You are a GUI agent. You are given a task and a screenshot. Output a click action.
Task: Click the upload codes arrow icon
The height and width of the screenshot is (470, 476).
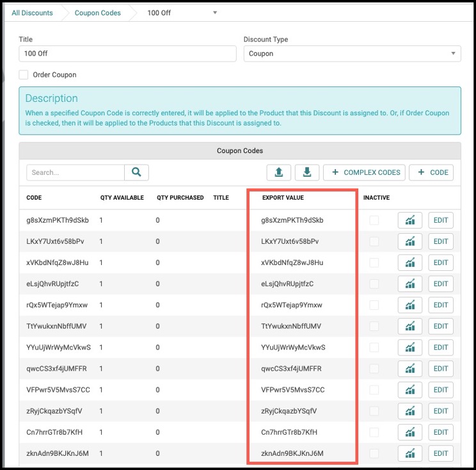point(279,172)
